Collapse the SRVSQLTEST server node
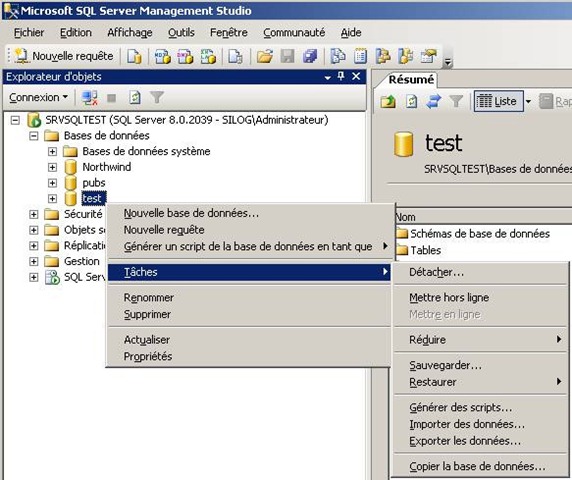The image size is (572, 480). [15, 120]
